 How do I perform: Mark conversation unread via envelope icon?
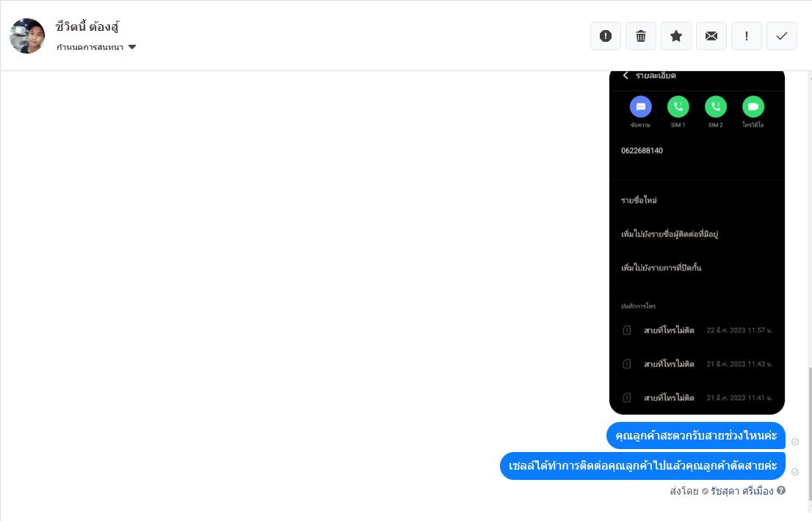pos(711,36)
